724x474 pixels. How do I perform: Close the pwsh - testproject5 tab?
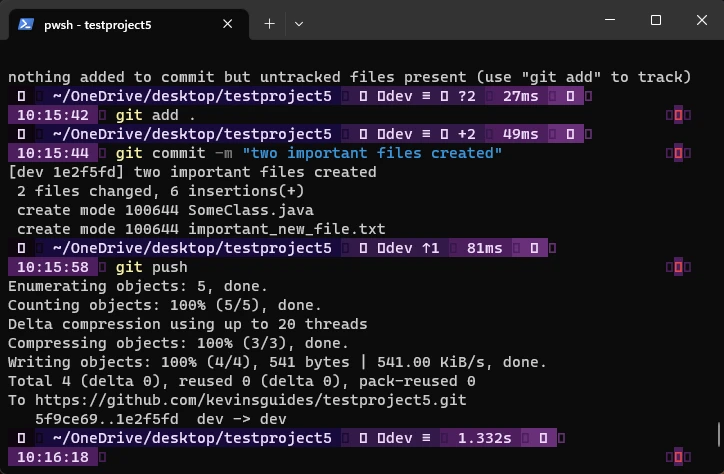tap(228, 24)
